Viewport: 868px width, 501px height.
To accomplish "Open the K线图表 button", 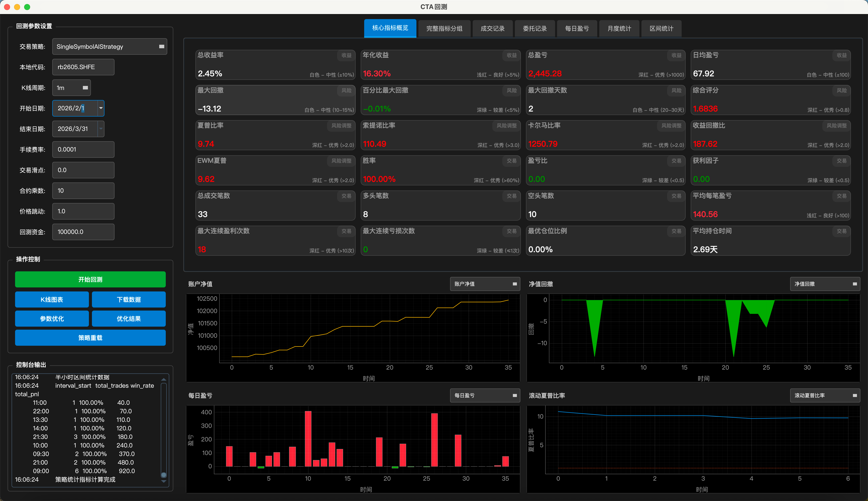I will (51, 299).
